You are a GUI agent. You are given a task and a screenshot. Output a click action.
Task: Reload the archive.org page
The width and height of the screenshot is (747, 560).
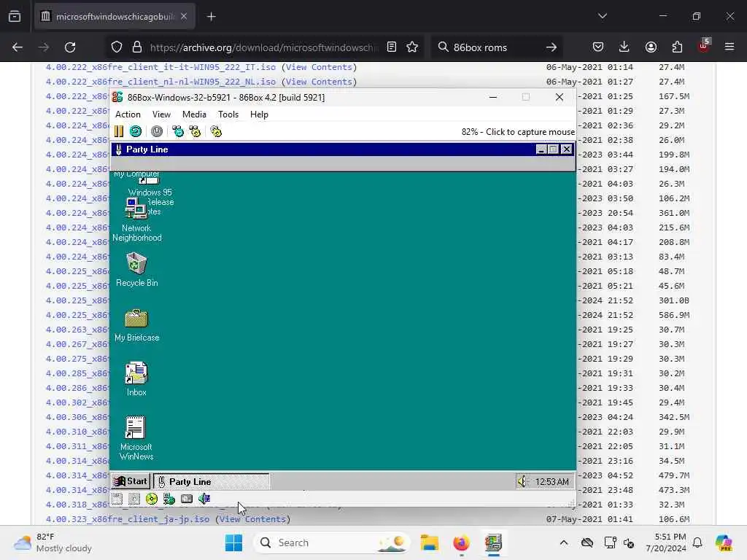(70, 47)
